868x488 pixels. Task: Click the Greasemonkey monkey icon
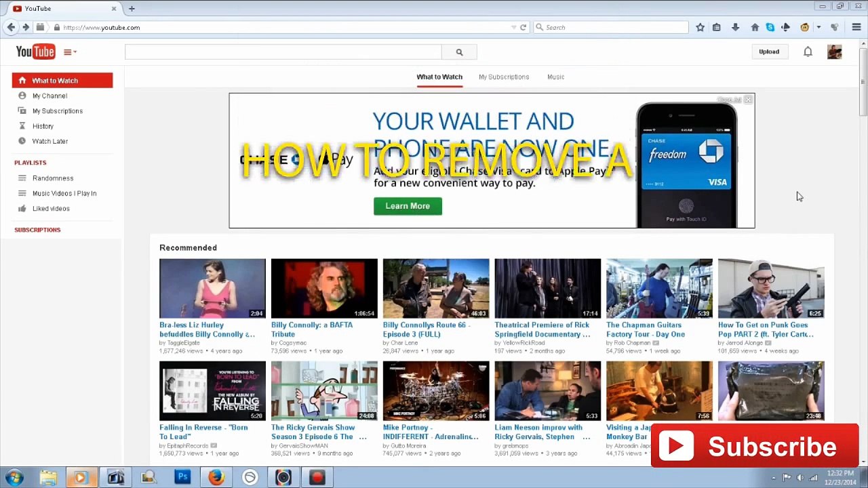click(x=805, y=27)
